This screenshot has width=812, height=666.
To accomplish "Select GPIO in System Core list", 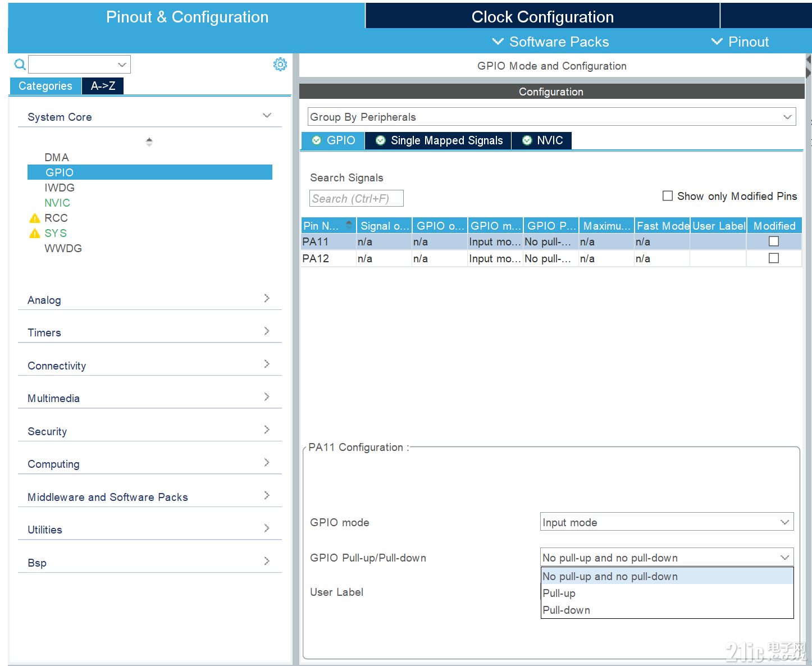I will click(150, 172).
